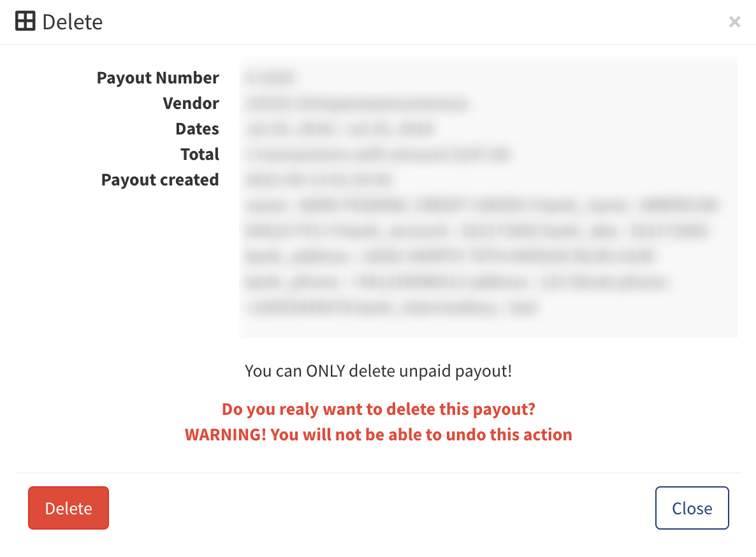This screenshot has height=557, width=756.
Task: Select the Payout Number label
Action: click(157, 78)
